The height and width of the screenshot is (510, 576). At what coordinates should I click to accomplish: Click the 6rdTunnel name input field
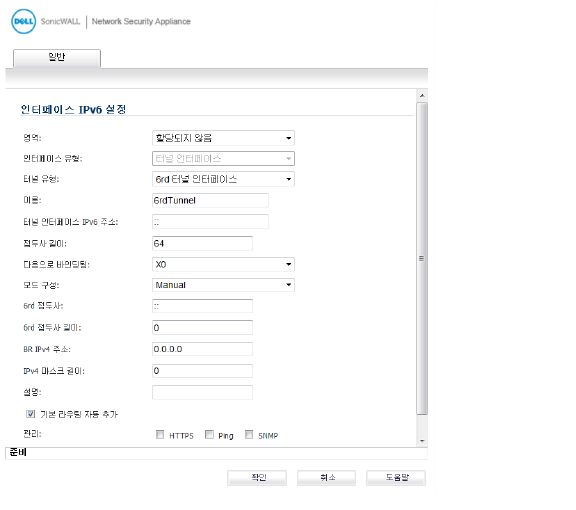[210, 201]
